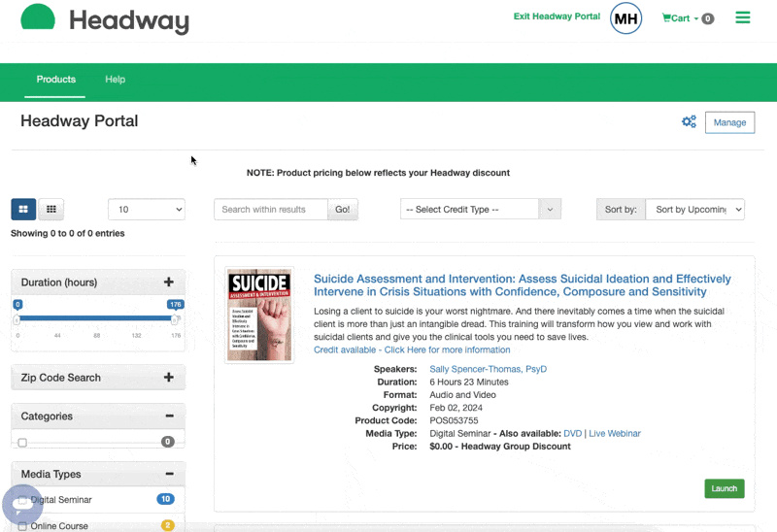Screen dimensions: 777x532
Task: Open the chat bubble widget
Action: pos(22,503)
